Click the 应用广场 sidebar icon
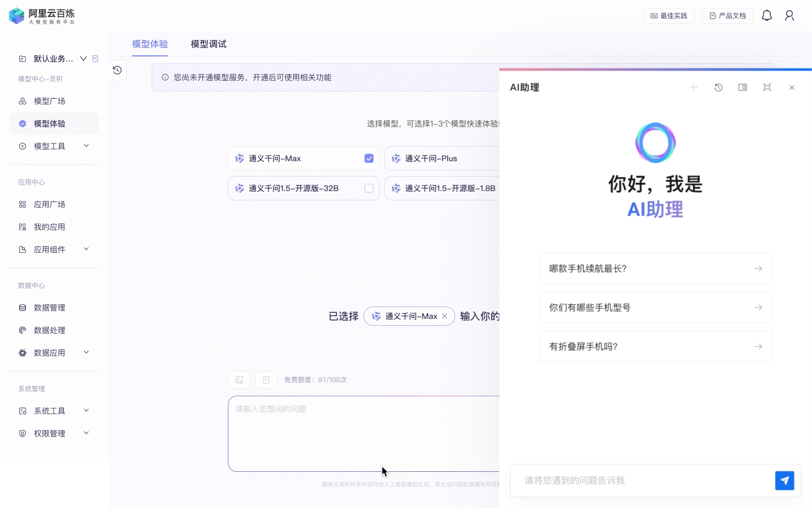The image size is (812, 508). pos(23,204)
